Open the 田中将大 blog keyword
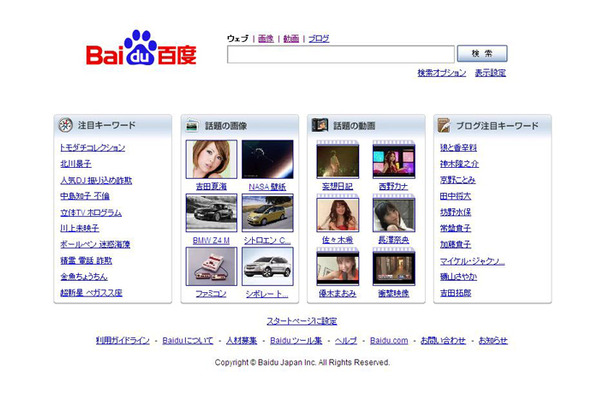The width and height of the screenshot is (610, 400). 456,196
